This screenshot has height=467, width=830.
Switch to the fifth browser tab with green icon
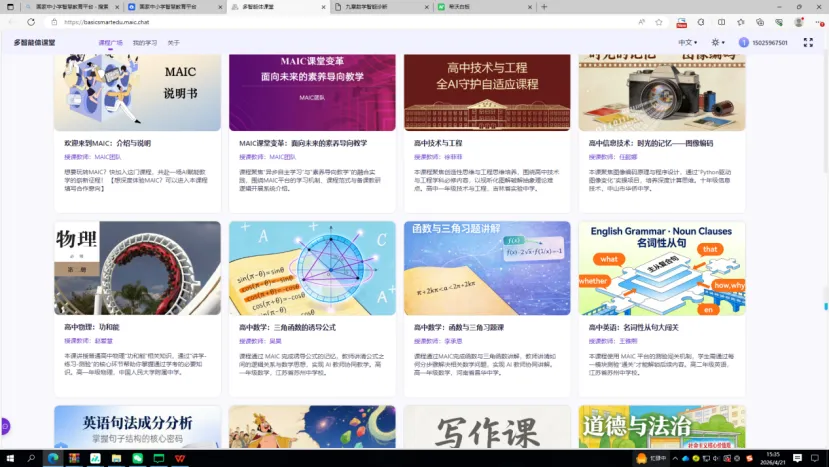point(484,7)
